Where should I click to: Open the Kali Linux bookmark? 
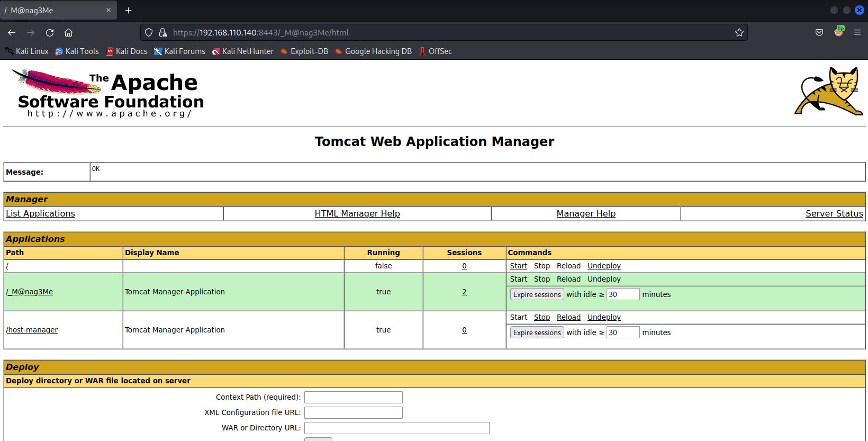point(27,51)
